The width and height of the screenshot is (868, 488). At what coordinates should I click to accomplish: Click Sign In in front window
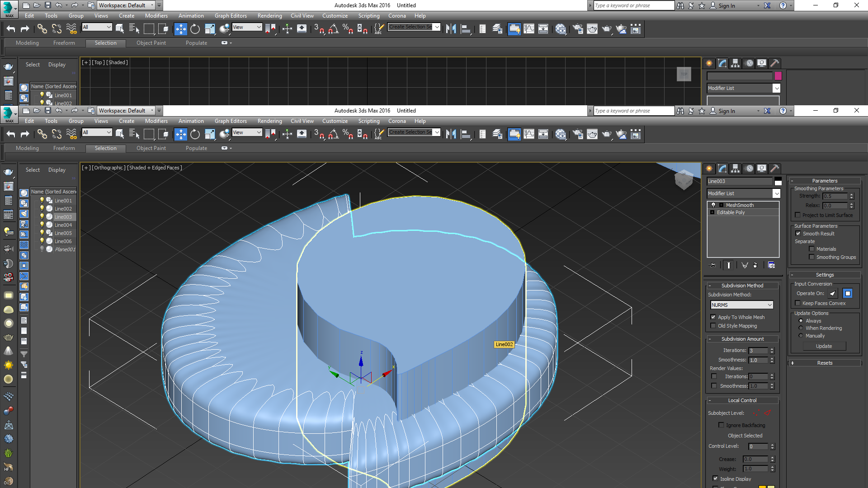coord(726,111)
